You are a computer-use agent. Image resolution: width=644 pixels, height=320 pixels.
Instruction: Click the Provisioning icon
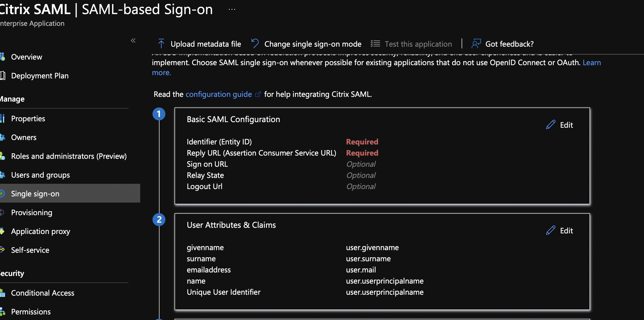(2, 212)
